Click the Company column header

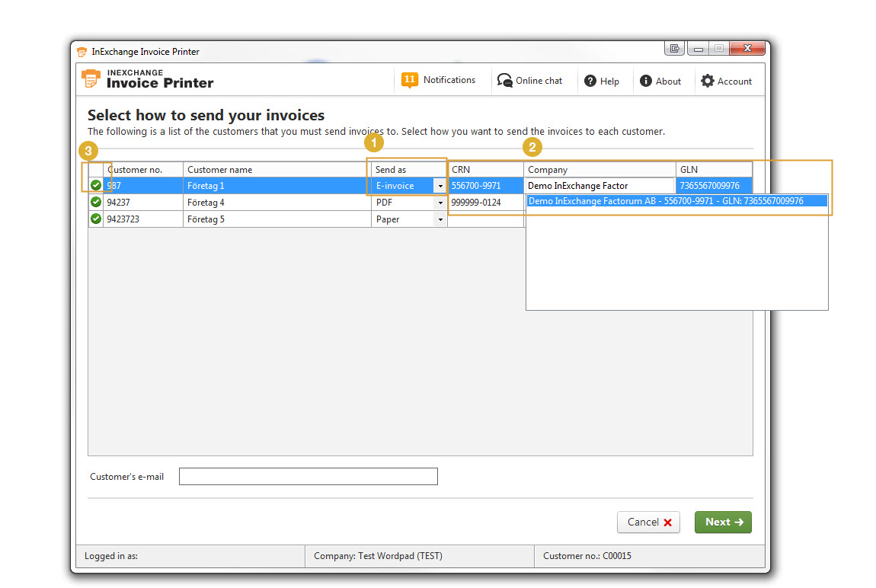(600, 170)
